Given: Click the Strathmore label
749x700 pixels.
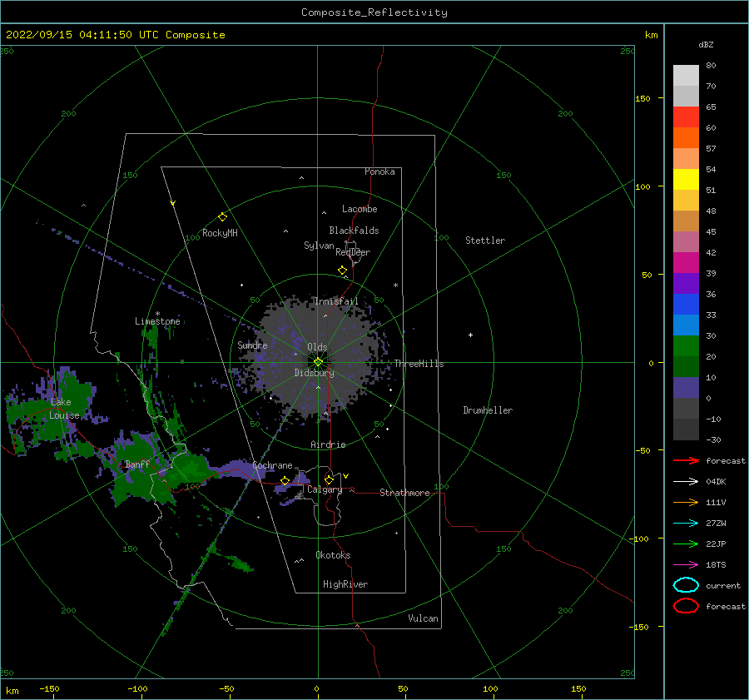Looking at the screenshot, I should coord(404,493).
